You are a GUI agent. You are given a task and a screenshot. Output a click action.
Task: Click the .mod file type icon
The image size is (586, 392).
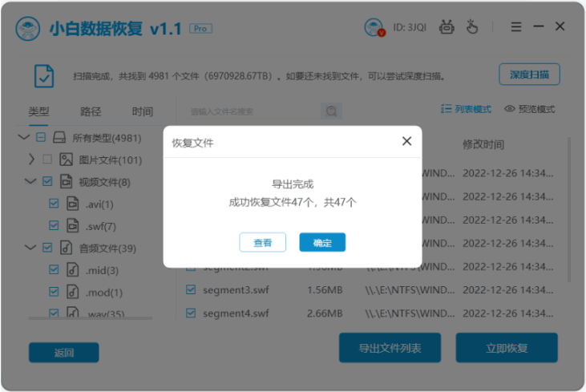(73, 292)
